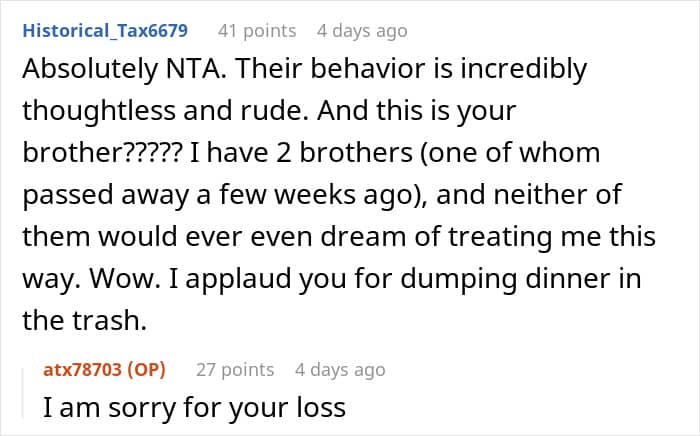Click the 27 points score
Screen dimensions: 700x436
pos(235,370)
